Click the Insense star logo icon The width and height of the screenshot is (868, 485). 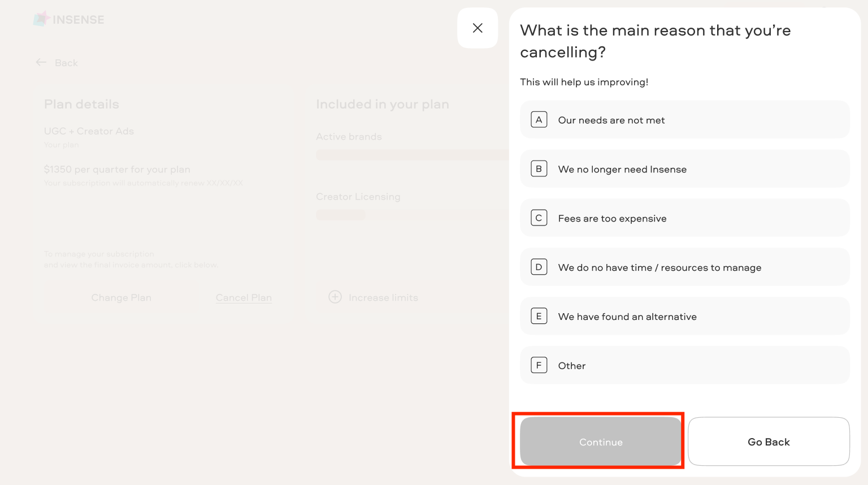41,19
